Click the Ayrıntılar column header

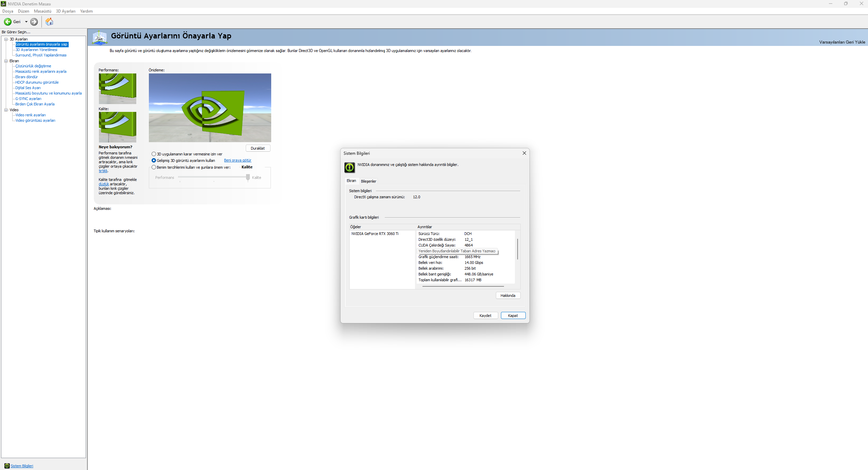tap(468, 227)
